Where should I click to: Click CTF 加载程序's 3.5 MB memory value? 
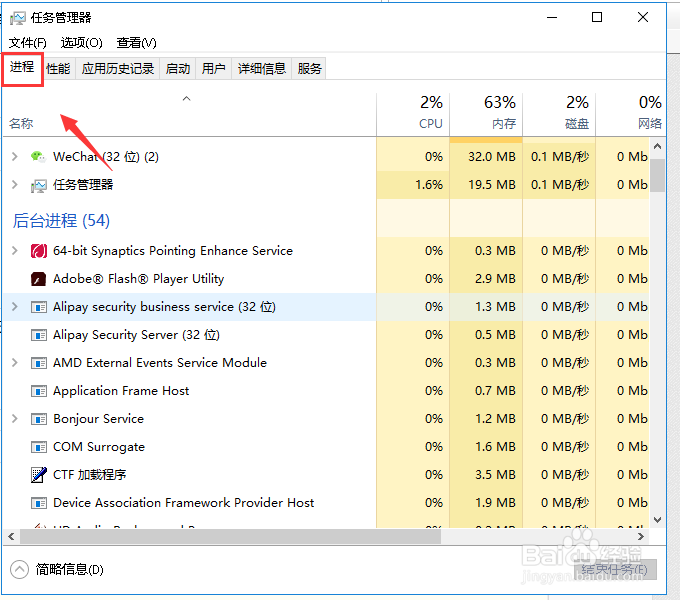[495, 475]
